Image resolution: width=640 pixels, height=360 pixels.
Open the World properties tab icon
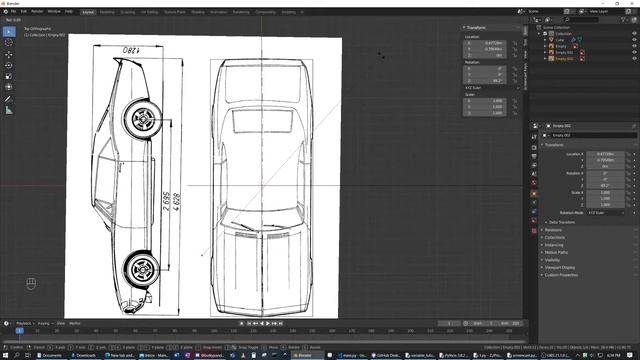[x=534, y=183]
